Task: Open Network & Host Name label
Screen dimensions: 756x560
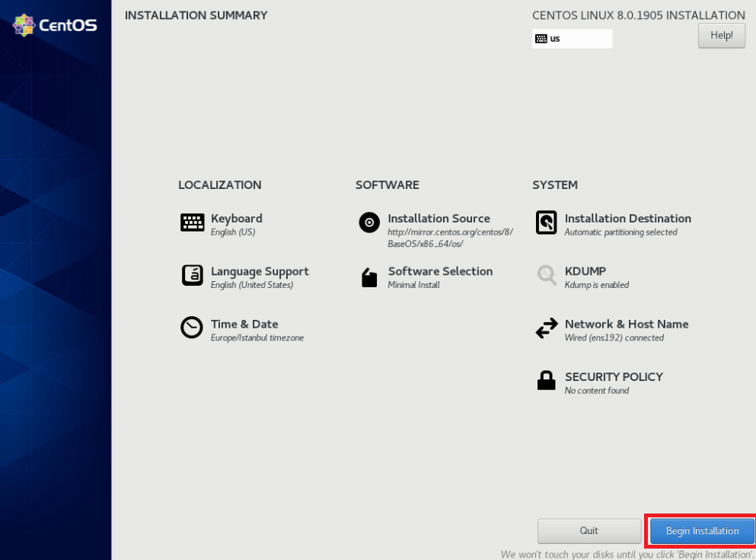Action: pos(627,324)
